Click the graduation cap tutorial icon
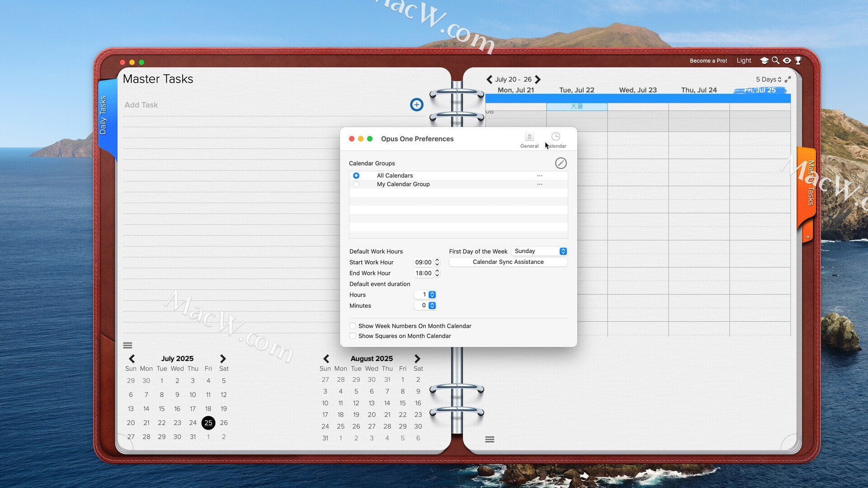868x488 pixels. [764, 61]
